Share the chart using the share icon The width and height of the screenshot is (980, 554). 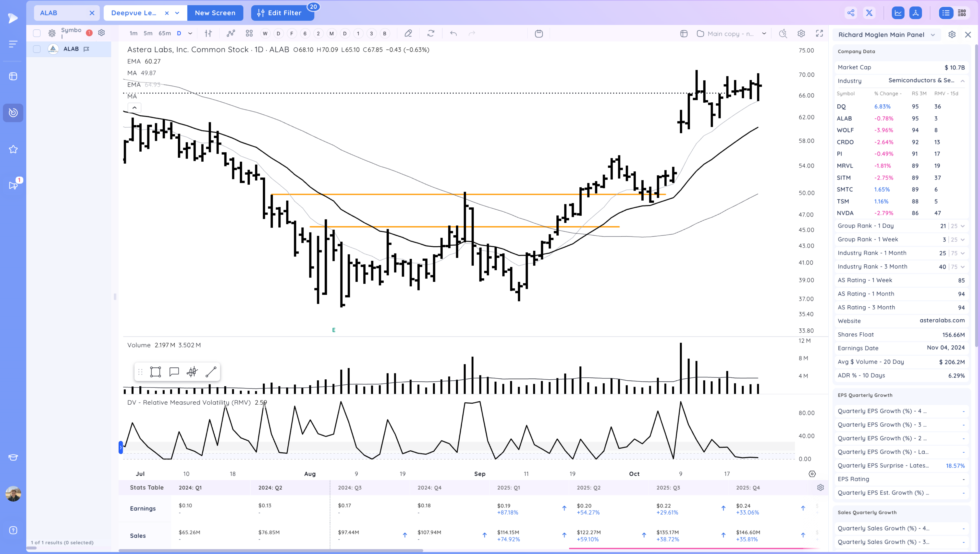click(x=851, y=12)
